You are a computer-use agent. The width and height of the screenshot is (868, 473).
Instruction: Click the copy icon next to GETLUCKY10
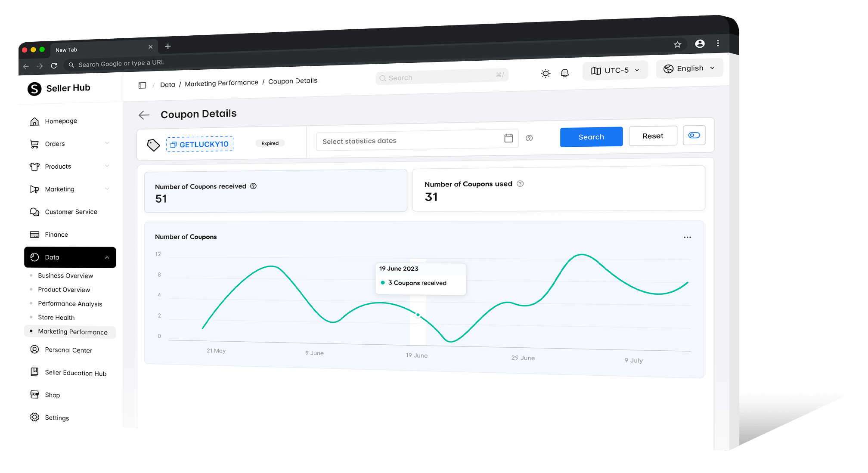click(x=174, y=145)
